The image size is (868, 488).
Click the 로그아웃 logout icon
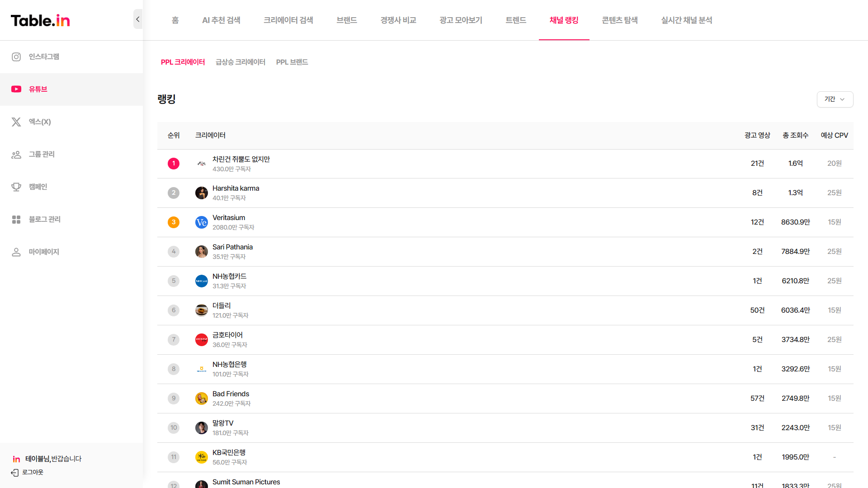click(x=15, y=473)
